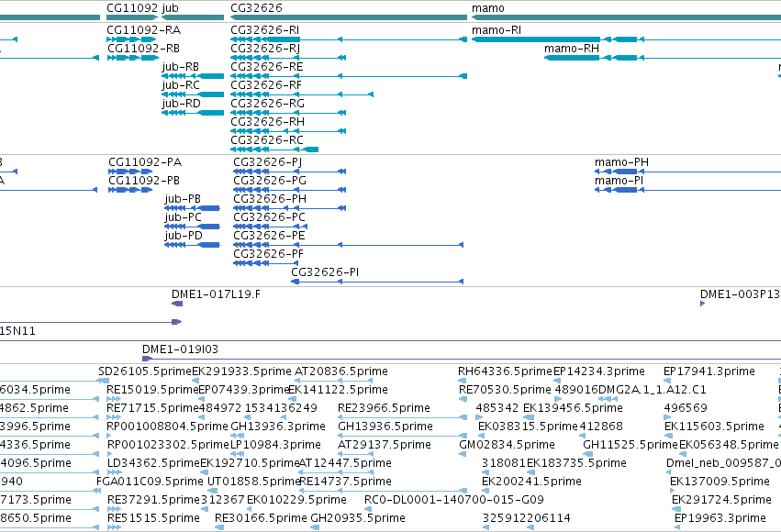Open the jub-PD protein label
The height and width of the screenshot is (532, 781).
pos(184,236)
